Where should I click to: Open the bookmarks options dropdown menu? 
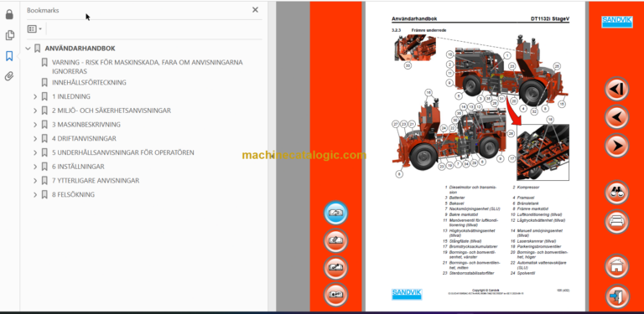34,29
